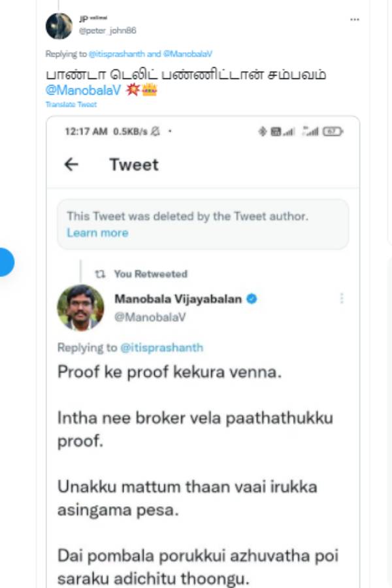Click the "Learn more" link about the deleted Tweet
The width and height of the screenshot is (392, 588).
click(97, 233)
